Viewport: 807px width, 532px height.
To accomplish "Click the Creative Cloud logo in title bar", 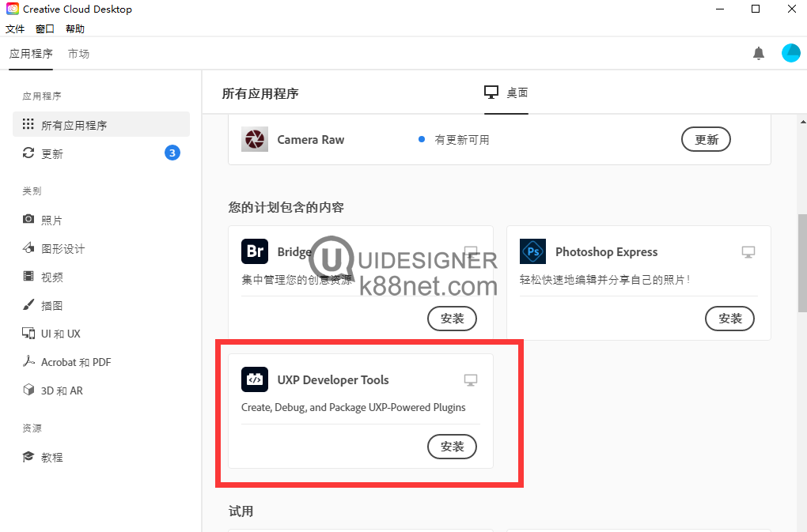I will [13, 9].
